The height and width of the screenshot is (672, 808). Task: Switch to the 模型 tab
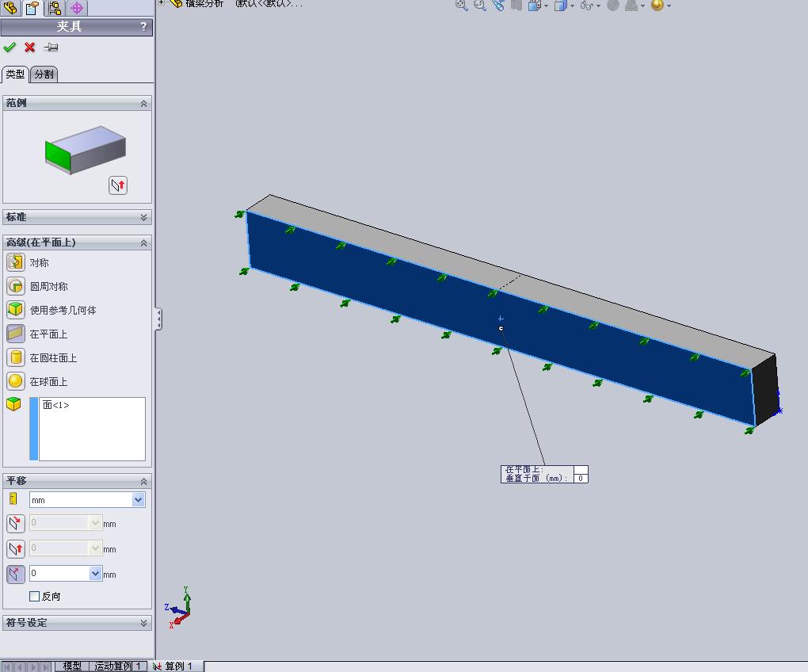(72, 666)
